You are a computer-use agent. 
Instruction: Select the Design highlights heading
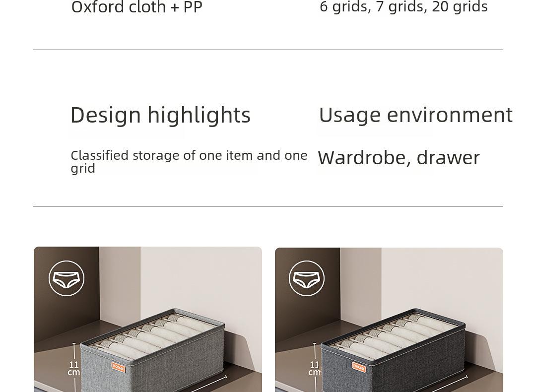tap(161, 115)
